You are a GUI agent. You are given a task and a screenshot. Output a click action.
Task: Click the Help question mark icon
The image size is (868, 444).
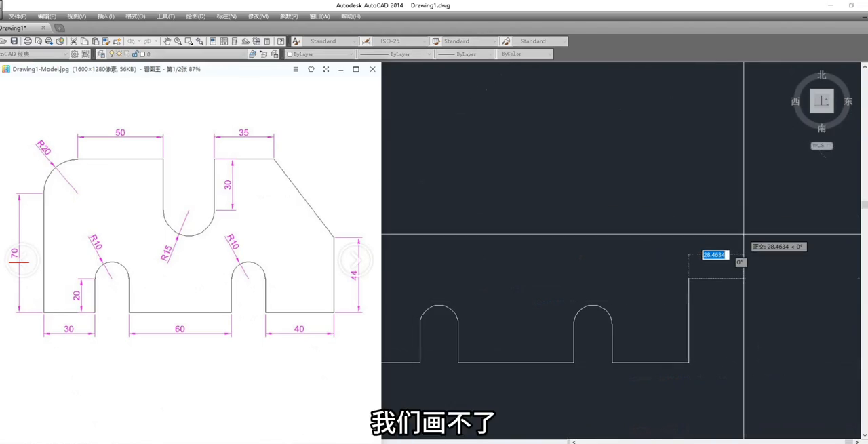pos(281,41)
